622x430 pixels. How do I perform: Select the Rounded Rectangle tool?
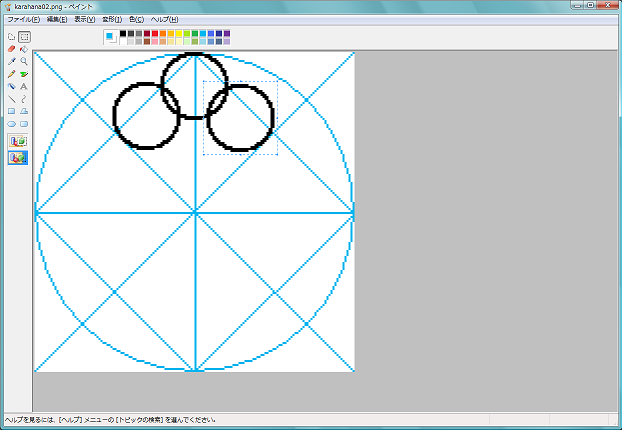(x=24, y=124)
